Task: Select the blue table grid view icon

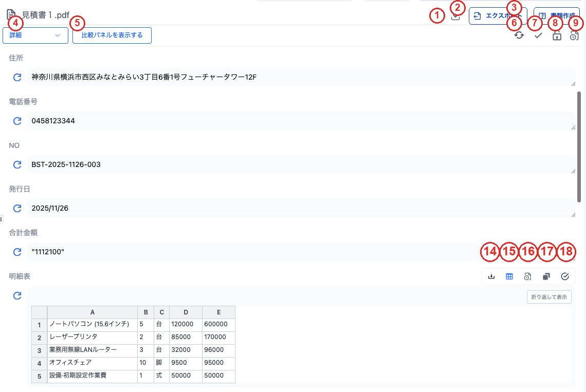Action: point(509,276)
